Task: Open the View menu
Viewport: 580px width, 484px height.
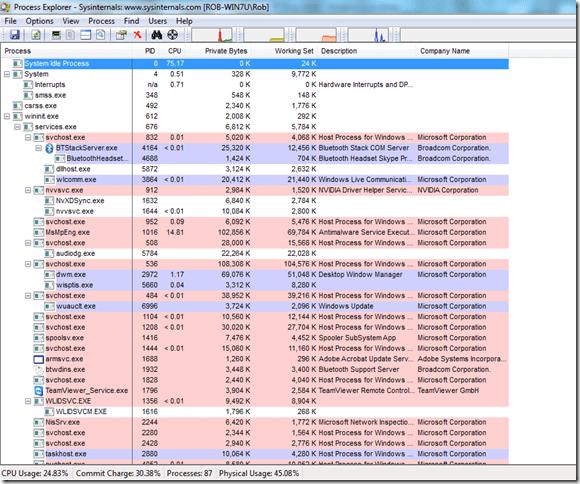Action: (x=71, y=21)
